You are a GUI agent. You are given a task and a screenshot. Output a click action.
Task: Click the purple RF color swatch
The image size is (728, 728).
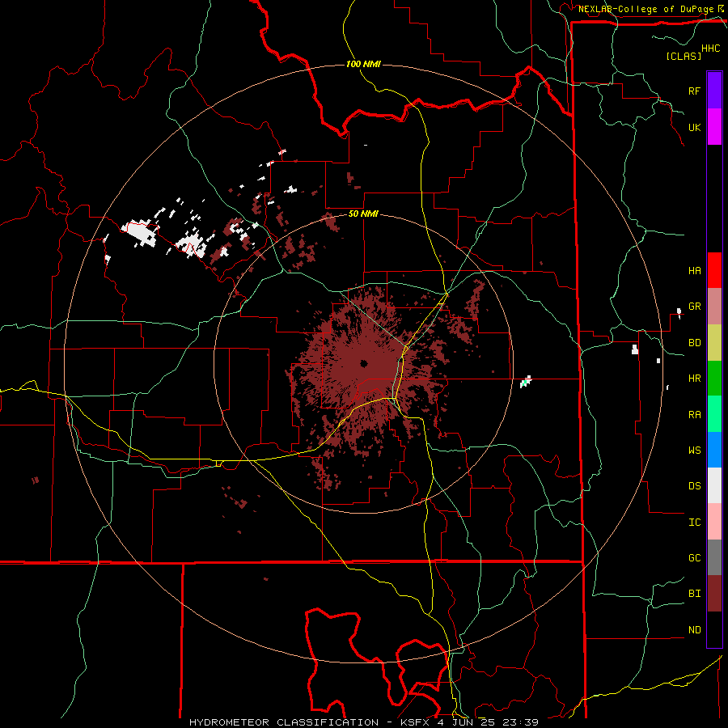(714, 91)
